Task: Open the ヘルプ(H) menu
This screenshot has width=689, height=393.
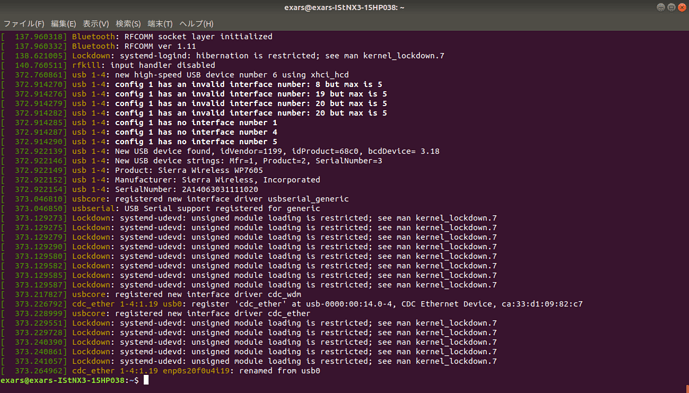Action: [196, 24]
